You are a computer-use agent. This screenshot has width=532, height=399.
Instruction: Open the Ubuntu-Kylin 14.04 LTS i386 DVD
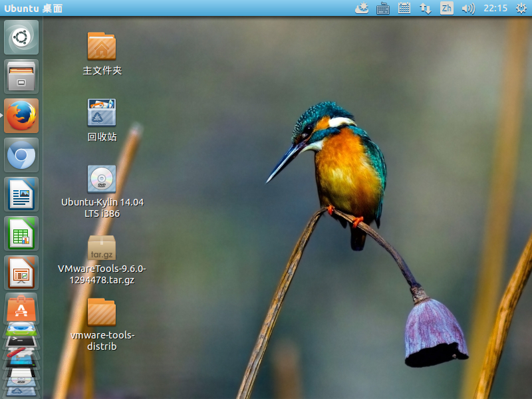102,192
